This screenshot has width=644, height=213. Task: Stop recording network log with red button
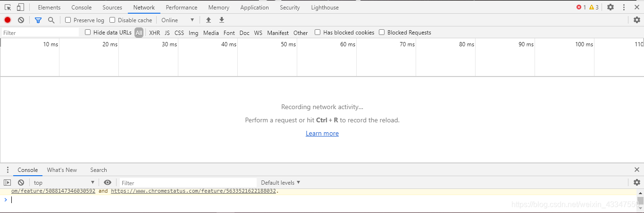8,20
